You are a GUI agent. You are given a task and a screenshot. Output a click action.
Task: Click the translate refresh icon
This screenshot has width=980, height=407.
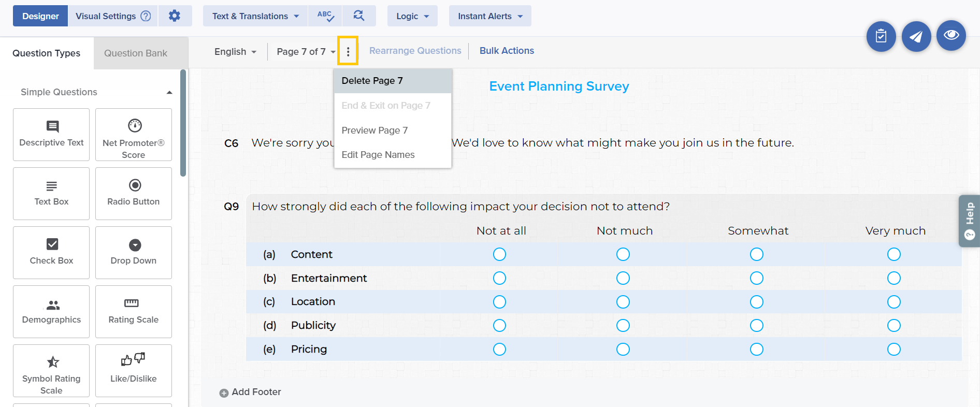pyautogui.click(x=358, y=16)
